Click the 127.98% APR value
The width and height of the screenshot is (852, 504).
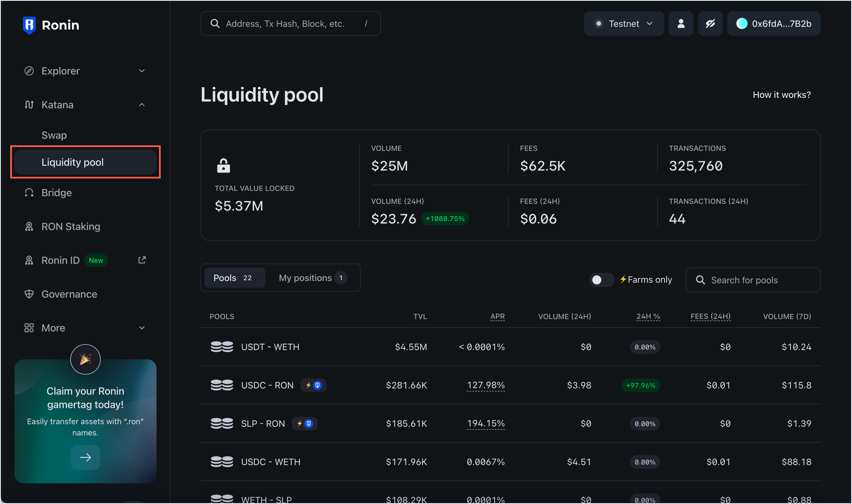pyautogui.click(x=486, y=385)
